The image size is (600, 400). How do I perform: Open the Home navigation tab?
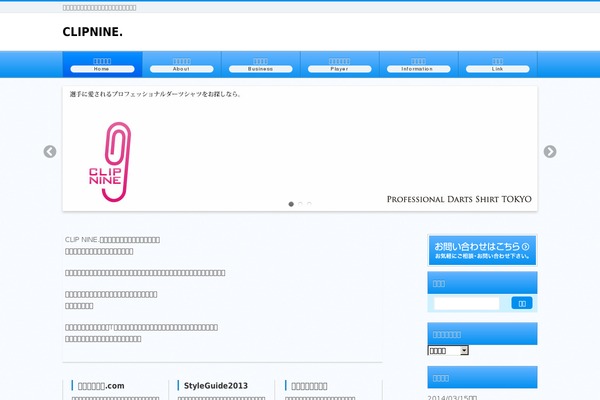pos(102,64)
